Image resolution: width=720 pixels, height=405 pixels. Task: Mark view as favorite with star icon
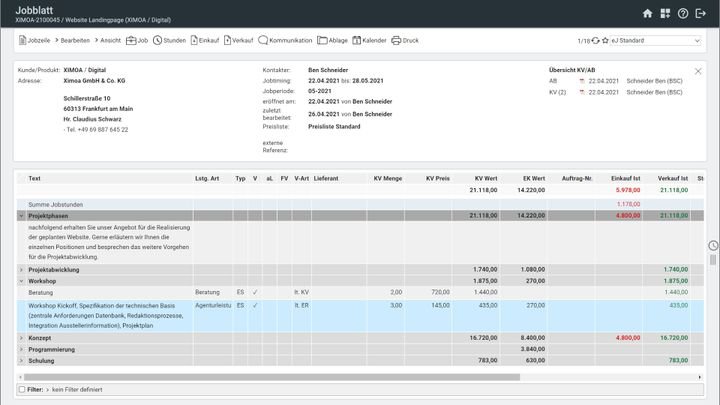[605, 41]
